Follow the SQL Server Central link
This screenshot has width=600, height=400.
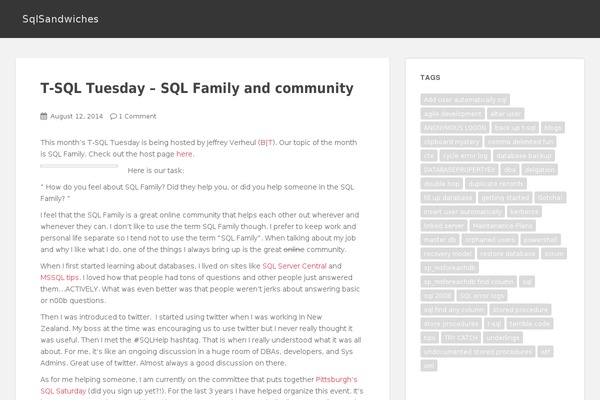294,266
